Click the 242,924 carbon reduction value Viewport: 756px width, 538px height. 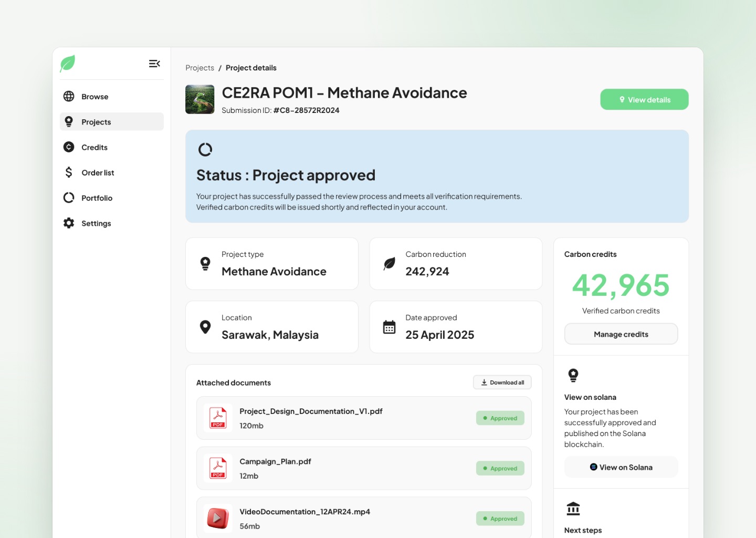[x=427, y=272]
